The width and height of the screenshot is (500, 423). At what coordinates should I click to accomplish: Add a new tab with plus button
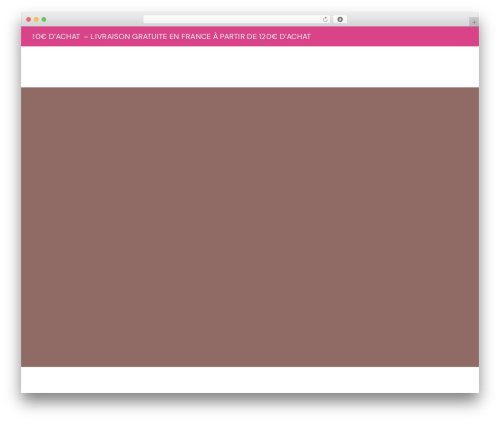(474, 22)
